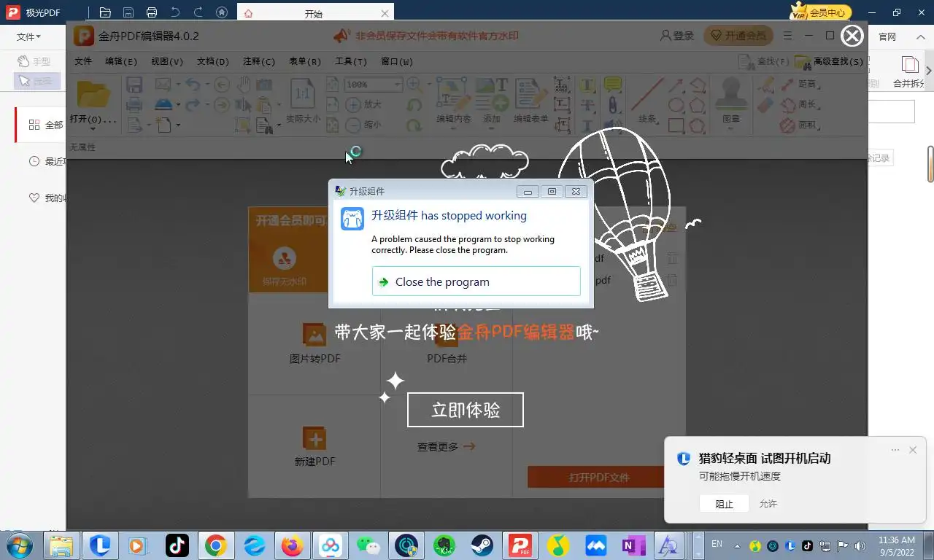Click the 线条 line tool
Viewport: 934px width, 560px height.
[x=647, y=101]
